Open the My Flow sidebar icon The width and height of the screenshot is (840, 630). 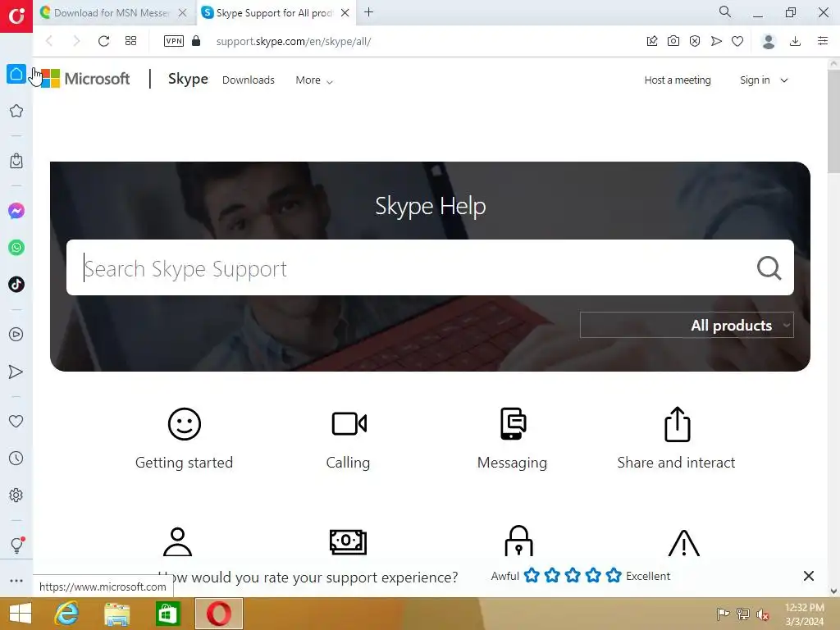tap(16, 372)
